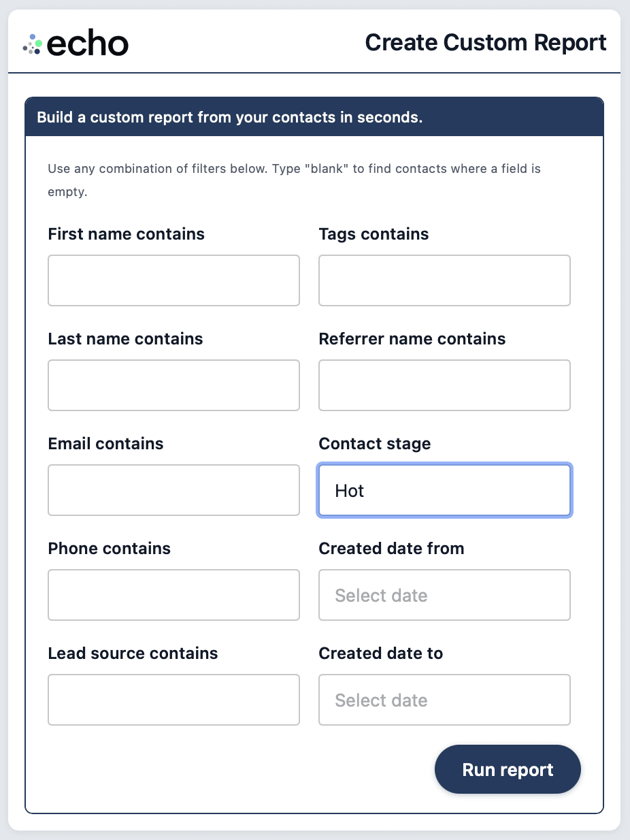Click the dark blue banner headline text
630x840 pixels.
(x=230, y=117)
